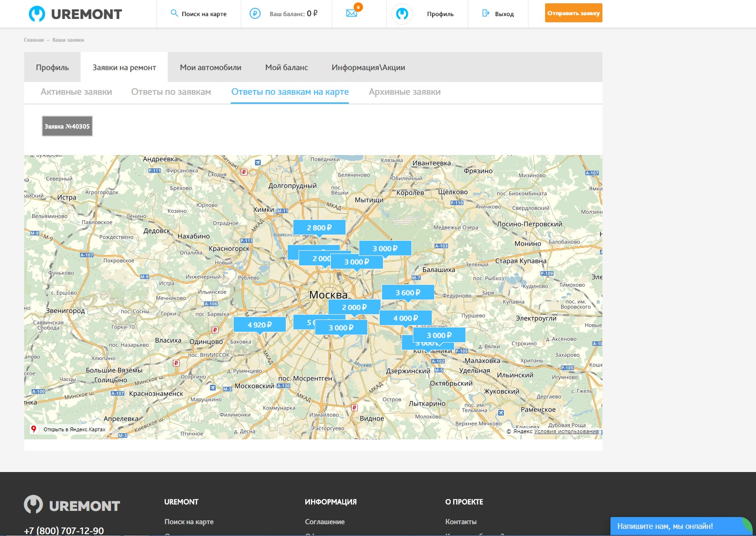756x536 pixels.
Task: Open 'Архивные заявки' subtab
Action: pos(405,92)
